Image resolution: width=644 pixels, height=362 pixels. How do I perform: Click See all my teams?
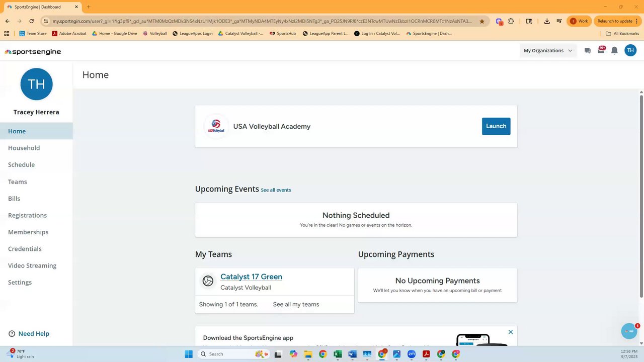click(296, 304)
